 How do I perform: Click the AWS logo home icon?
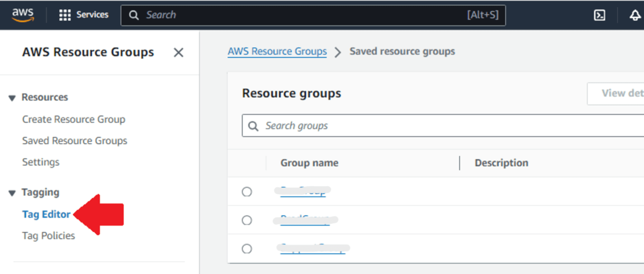click(x=23, y=15)
